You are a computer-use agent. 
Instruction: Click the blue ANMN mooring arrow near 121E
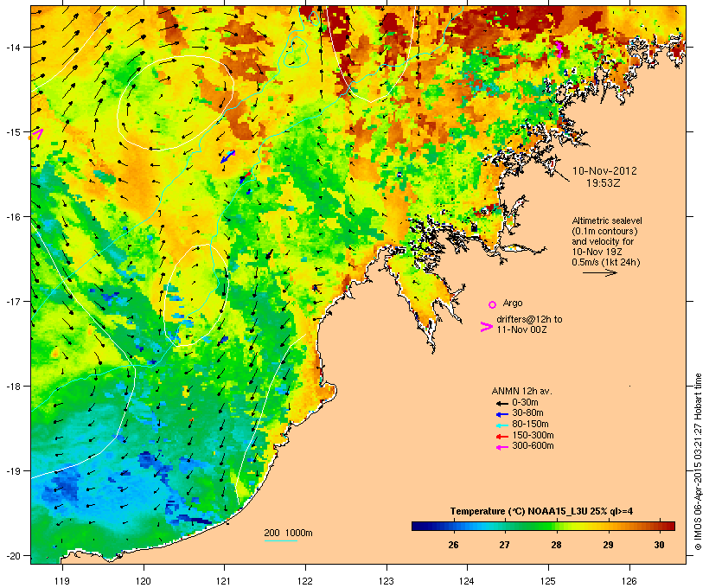point(227,157)
